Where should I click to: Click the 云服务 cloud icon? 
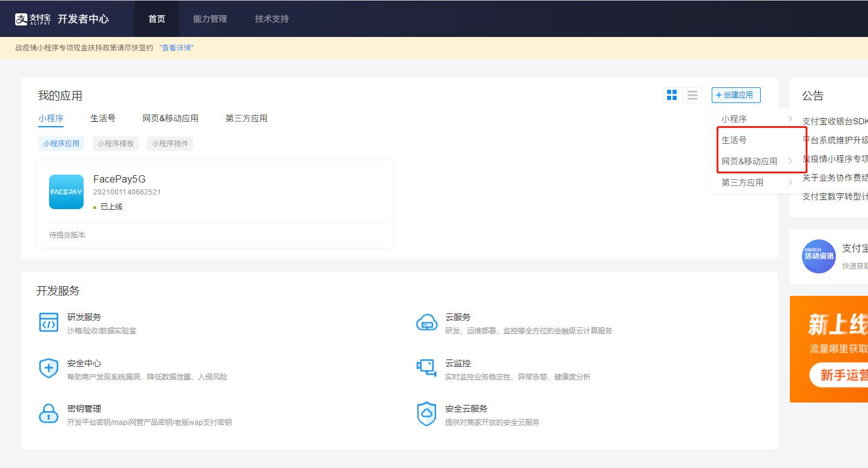(426, 323)
